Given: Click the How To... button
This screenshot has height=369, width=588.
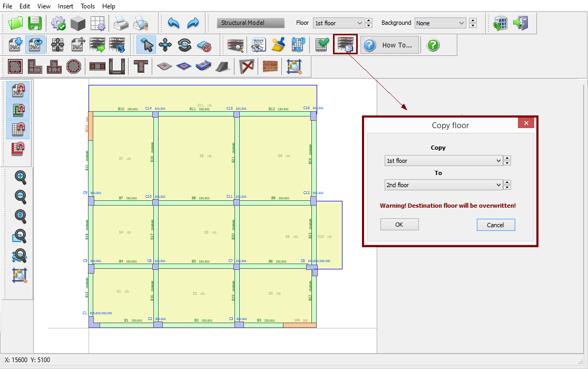Looking at the screenshot, I should [x=390, y=45].
